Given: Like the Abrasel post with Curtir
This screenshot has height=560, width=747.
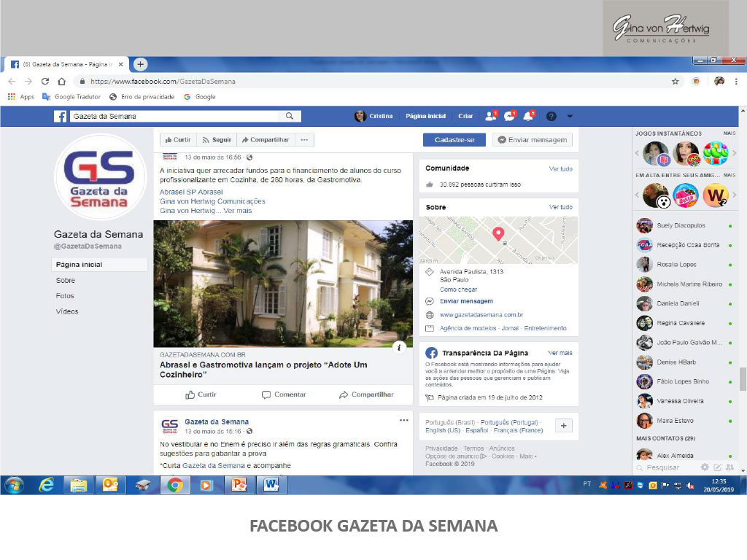Looking at the screenshot, I should (x=201, y=394).
